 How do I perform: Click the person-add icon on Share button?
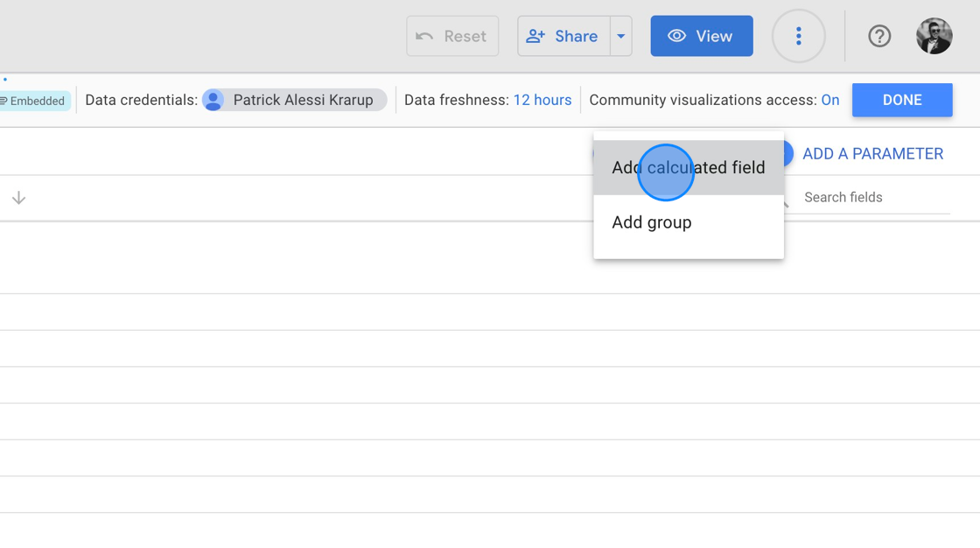pyautogui.click(x=535, y=36)
